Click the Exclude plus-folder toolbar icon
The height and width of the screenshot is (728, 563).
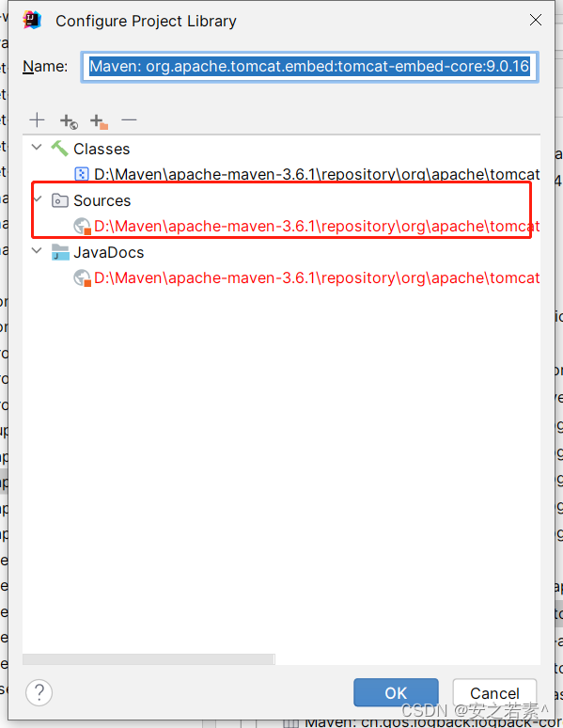click(x=99, y=121)
